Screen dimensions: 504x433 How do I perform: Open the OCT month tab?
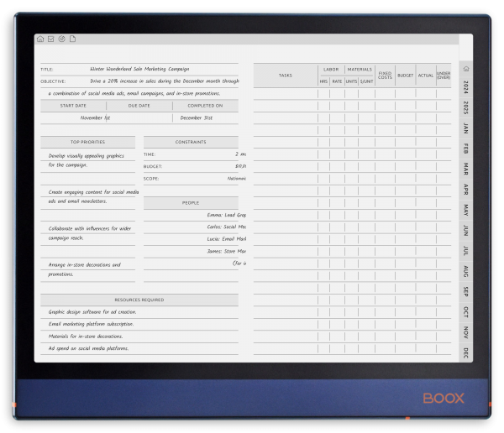[x=466, y=312]
